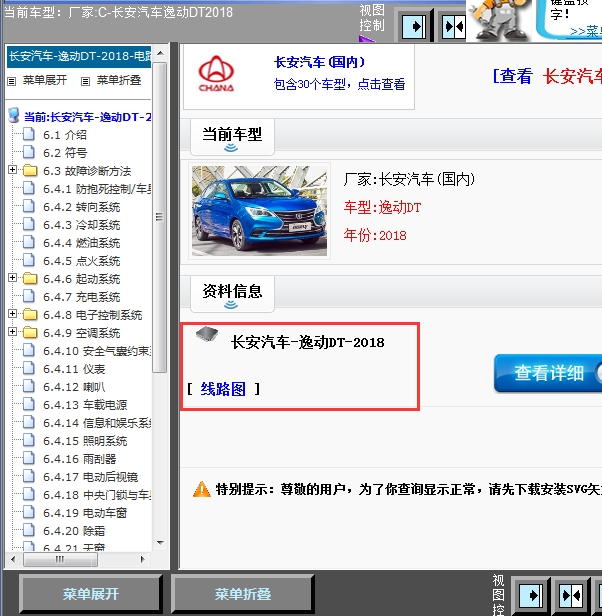Click the folder icon of 6.4.9 空调系统
Screen dimensions: 602x616
click(x=30, y=333)
